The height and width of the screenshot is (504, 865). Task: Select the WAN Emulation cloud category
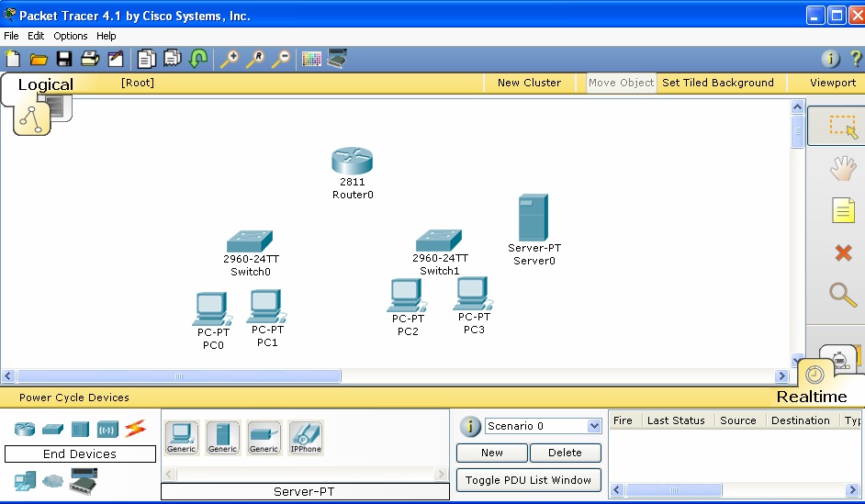pyautogui.click(x=53, y=481)
